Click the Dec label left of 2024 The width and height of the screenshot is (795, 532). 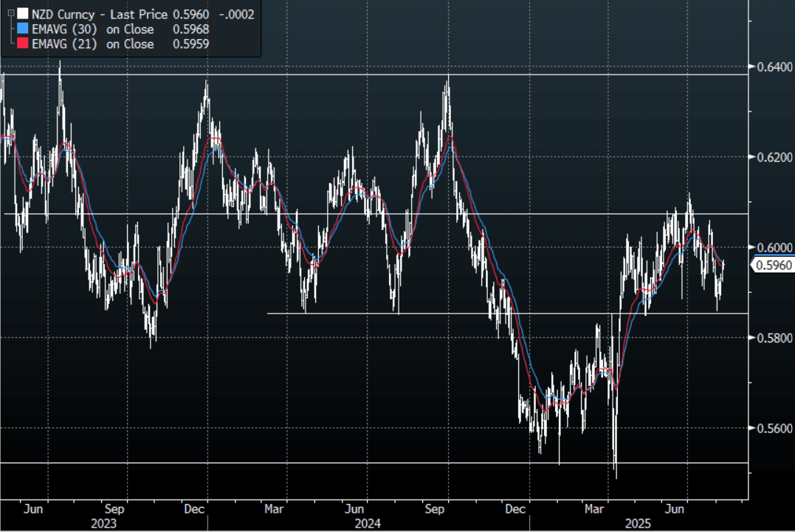tap(194, 509)
